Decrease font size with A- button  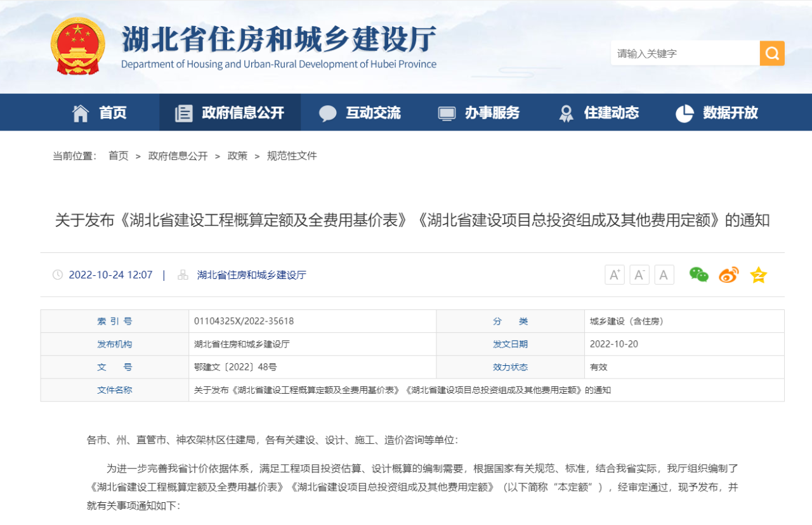639,275
